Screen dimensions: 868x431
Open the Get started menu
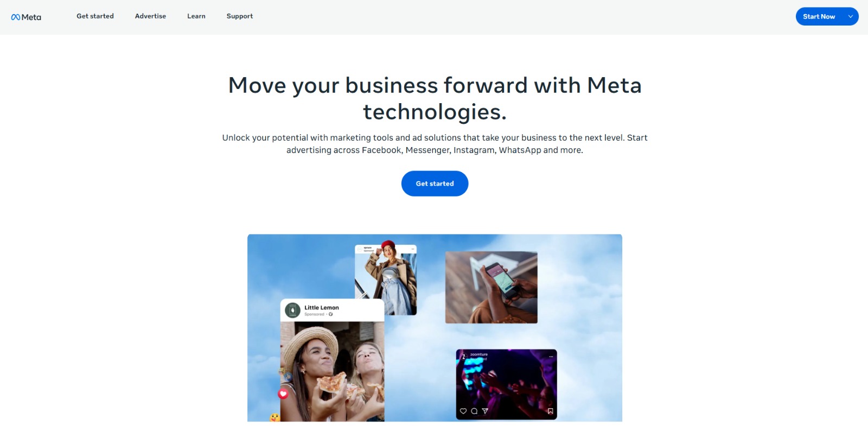point(95,16)
